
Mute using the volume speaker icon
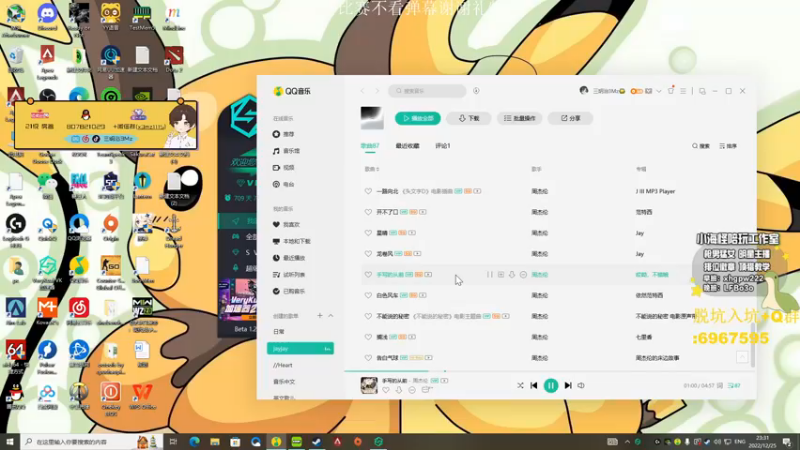(581, 386)
